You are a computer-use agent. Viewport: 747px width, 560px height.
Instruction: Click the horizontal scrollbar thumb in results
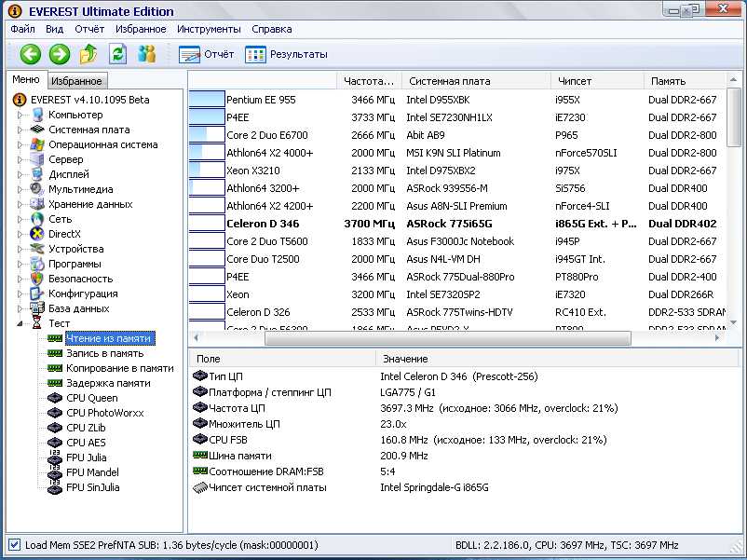pos(448,338)
